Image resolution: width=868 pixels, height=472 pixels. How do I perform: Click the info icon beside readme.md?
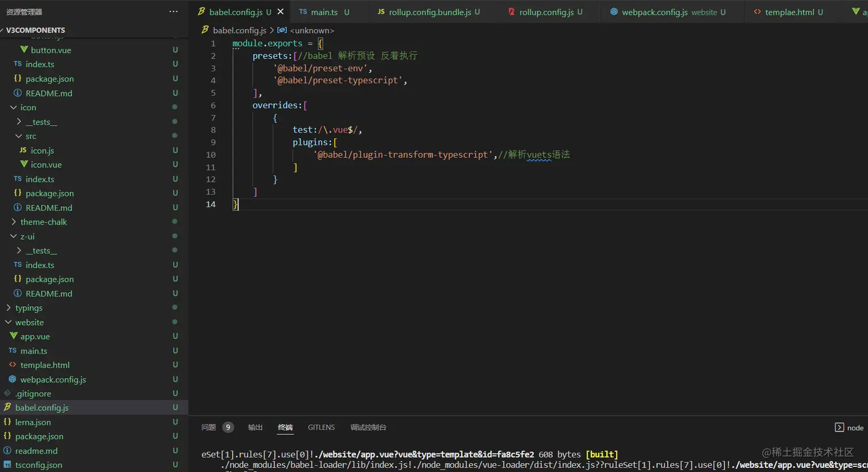[7, 451]
